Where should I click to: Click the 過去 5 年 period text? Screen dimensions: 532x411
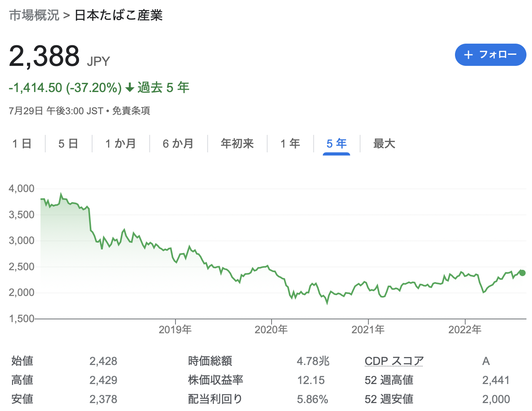(163, 87)
